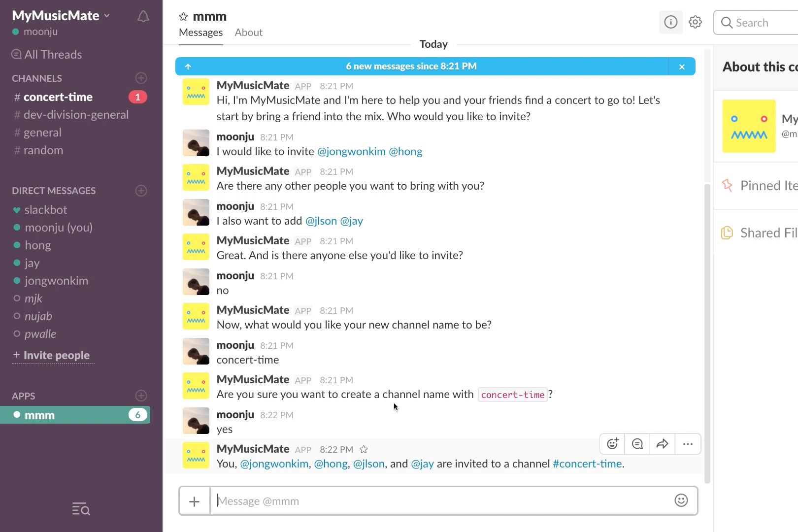Add an app plus icon

(141, 396)
